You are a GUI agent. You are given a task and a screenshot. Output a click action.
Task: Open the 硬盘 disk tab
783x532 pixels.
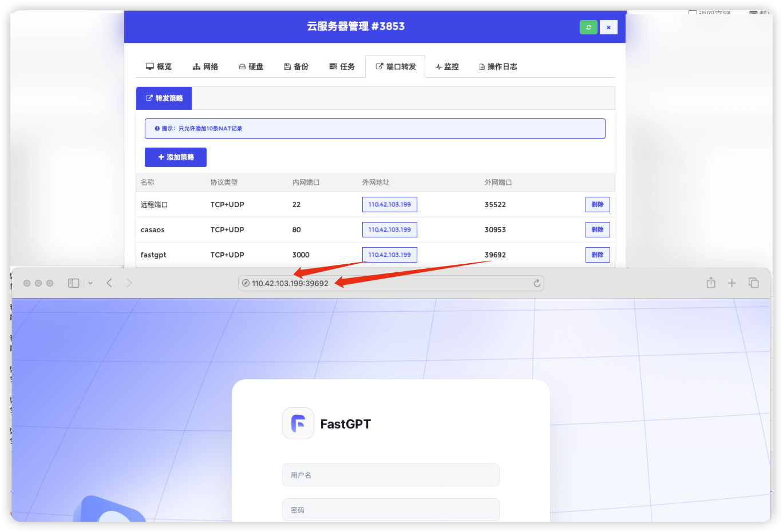[251, 66]
